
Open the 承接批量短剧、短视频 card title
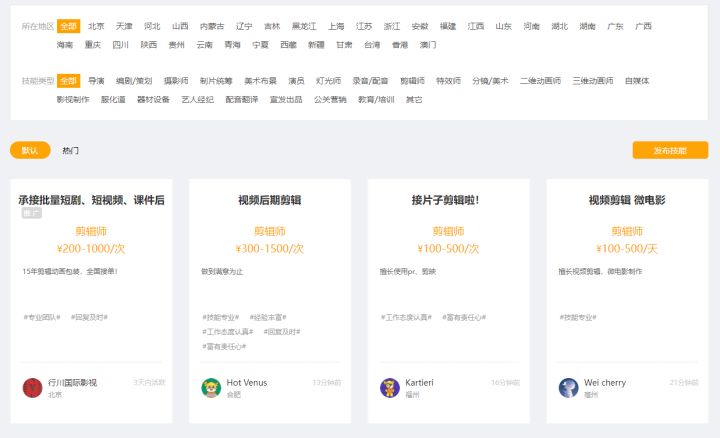(91, 200)
